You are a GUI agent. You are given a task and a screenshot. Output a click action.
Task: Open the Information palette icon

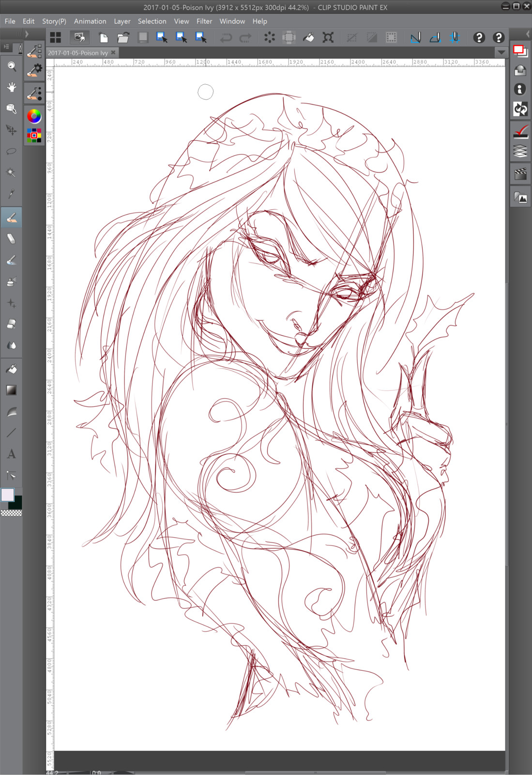[x=520, y=90]
